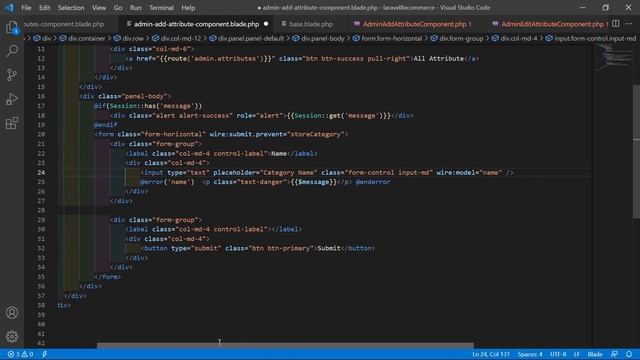
Task: Click the vertical scrollbar thumb
Action: click(636, 152)
